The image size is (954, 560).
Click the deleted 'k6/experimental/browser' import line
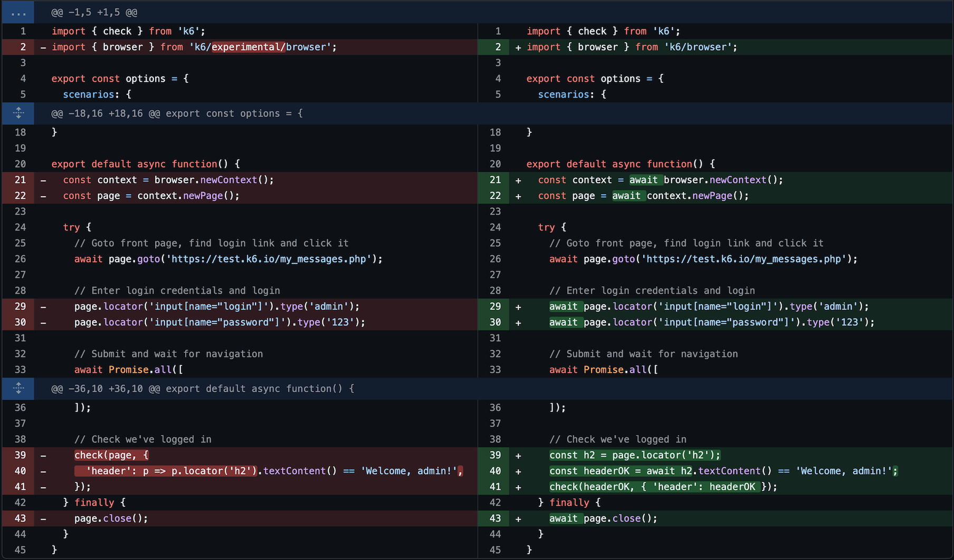pos(193,47)
